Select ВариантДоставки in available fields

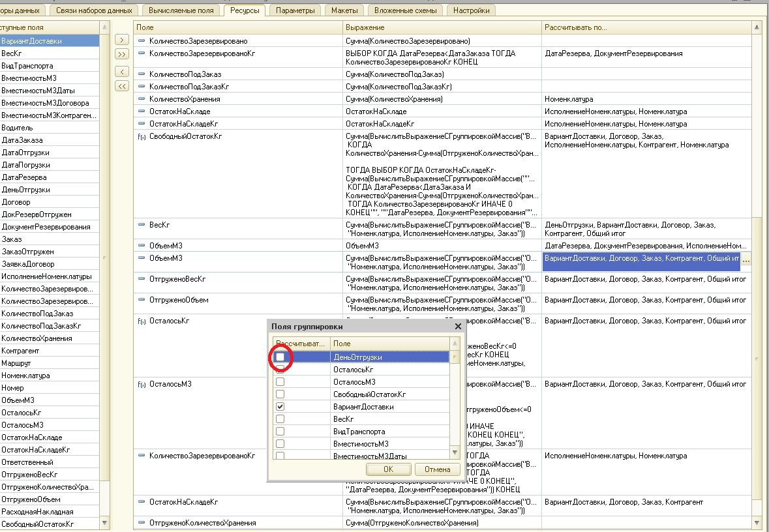50,41
